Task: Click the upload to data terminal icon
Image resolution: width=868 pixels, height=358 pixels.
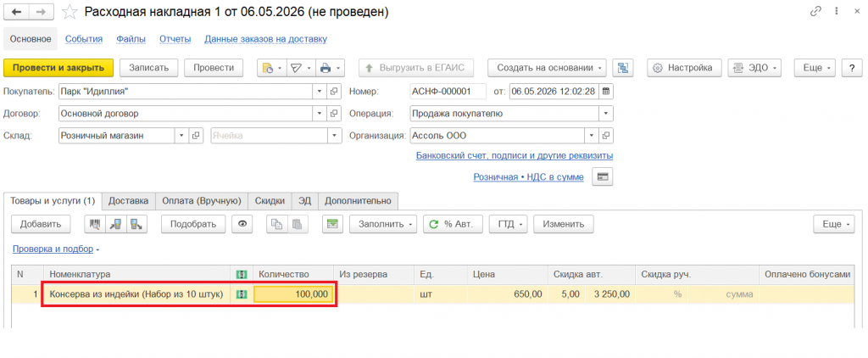Action: pyautogui.click(x=136, y=224)
